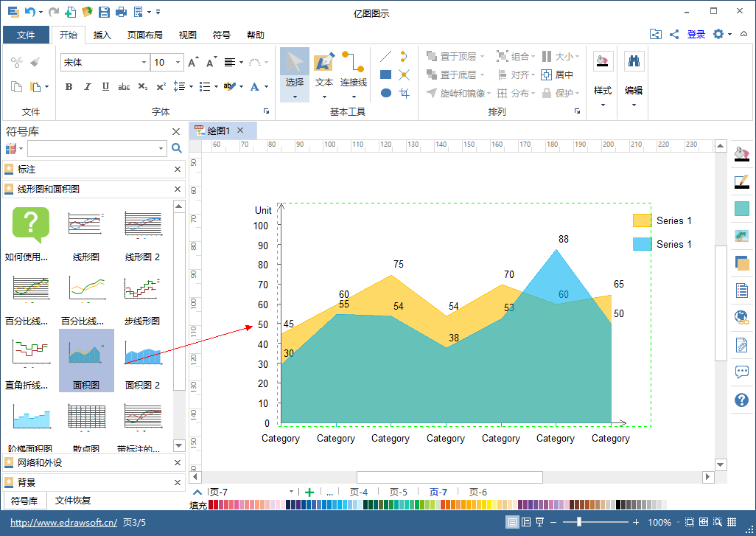This screenshot has width=756, height=536.
Task: Open the font color A dropdown
Action: click(x=266, y=87)
